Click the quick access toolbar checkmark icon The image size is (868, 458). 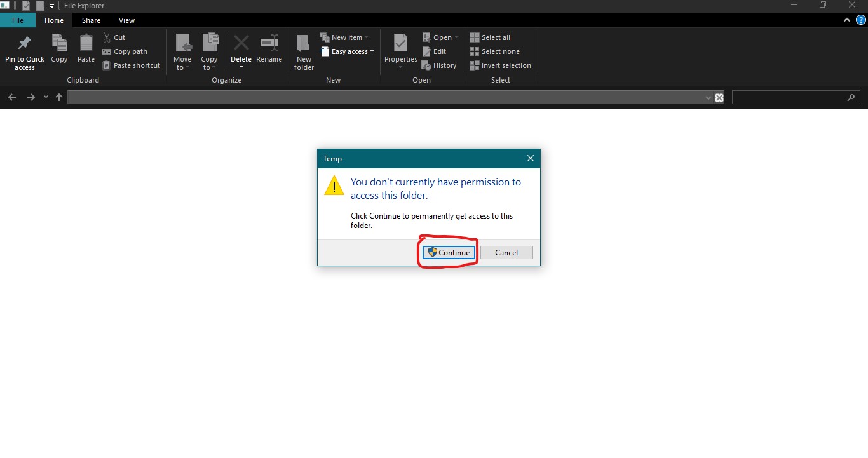pyautogui.click(x=26, y=6)
